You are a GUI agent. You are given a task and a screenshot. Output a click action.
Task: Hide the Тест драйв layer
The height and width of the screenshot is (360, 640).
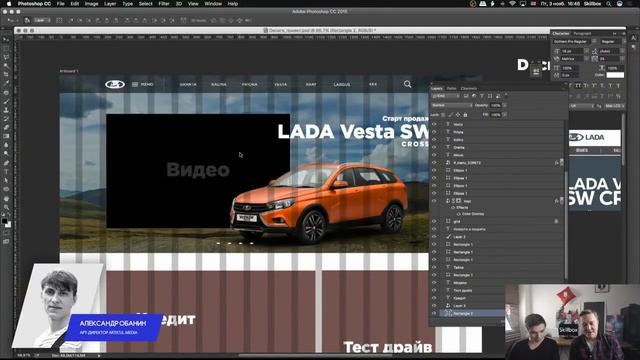(434, 290)
